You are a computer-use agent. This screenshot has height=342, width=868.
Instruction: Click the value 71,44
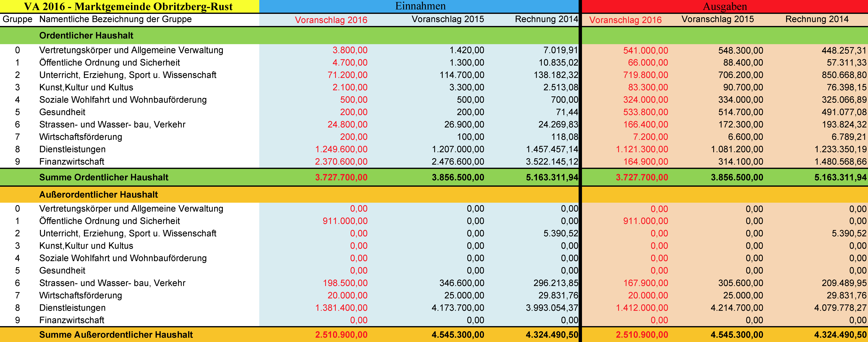coord(567,112)
